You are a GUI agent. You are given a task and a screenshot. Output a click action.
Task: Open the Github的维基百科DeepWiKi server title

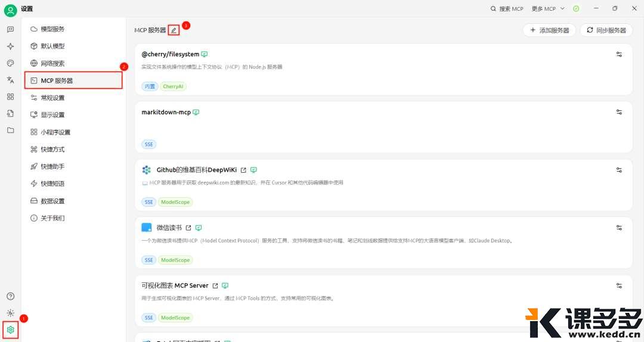pos(197,170)
